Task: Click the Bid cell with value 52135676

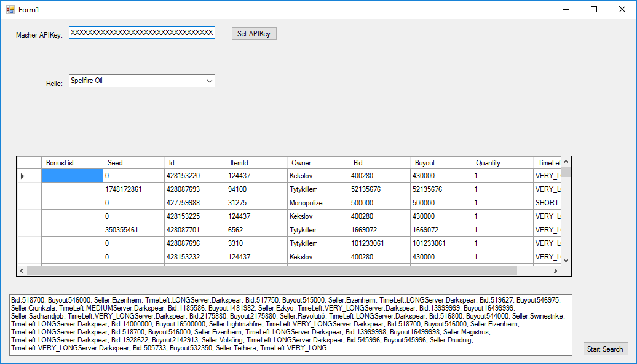Action: pyautogui.click(x=379, y=189)
